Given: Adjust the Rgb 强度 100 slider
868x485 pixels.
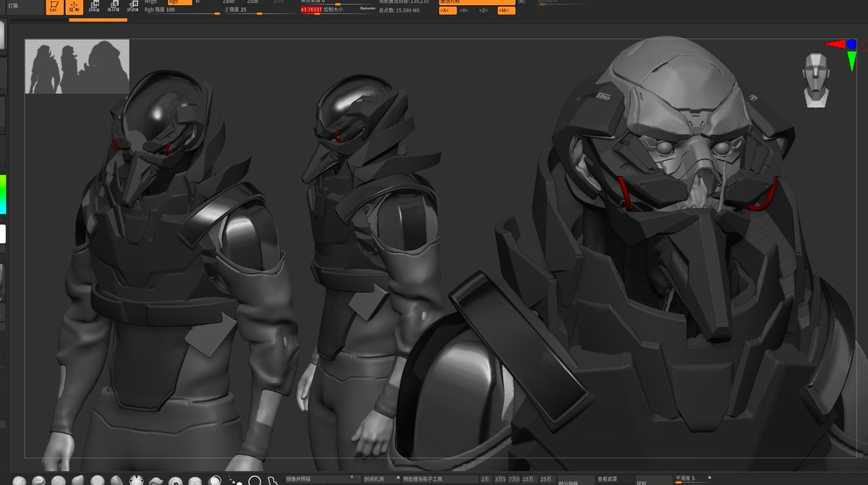Looking at the screenshot, I should (182, 10).
